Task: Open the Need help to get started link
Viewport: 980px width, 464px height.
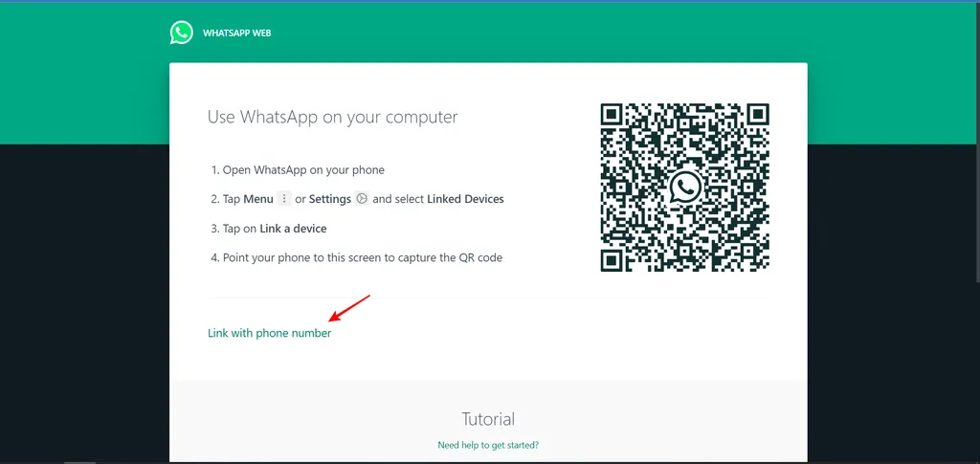Action: pos(488,445)
